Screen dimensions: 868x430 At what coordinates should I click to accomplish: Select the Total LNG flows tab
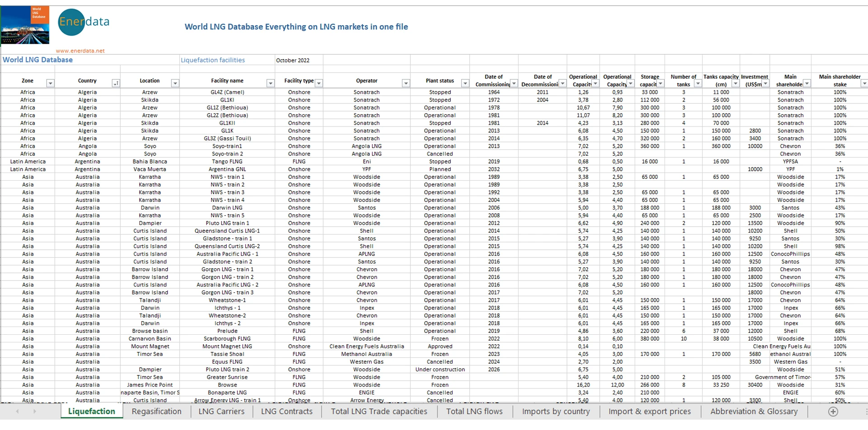(474, 411)
